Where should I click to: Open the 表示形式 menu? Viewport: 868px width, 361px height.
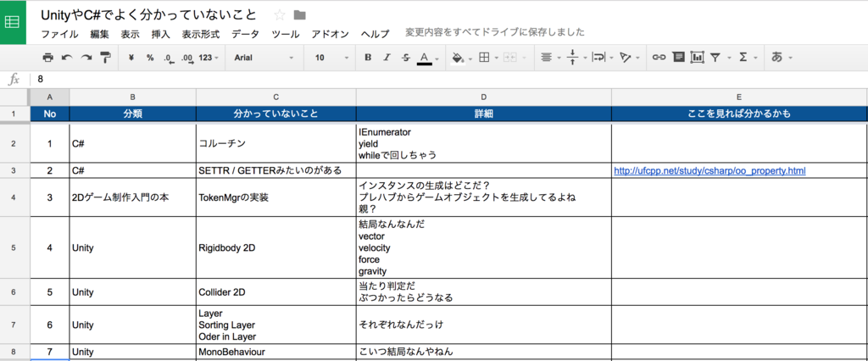tap(200, 34)
